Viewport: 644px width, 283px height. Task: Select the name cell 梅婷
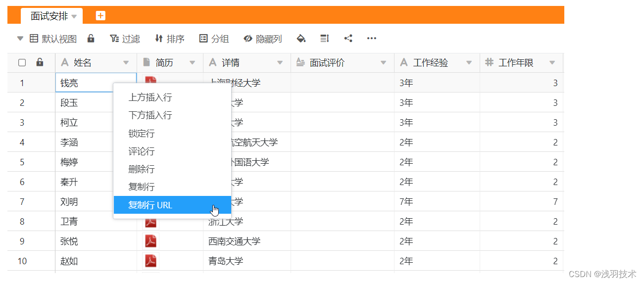pos(84,162)
